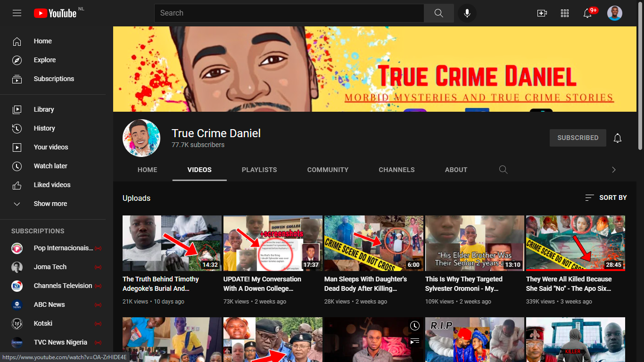Click the True Crime Daniel banner image

point(375,69)
